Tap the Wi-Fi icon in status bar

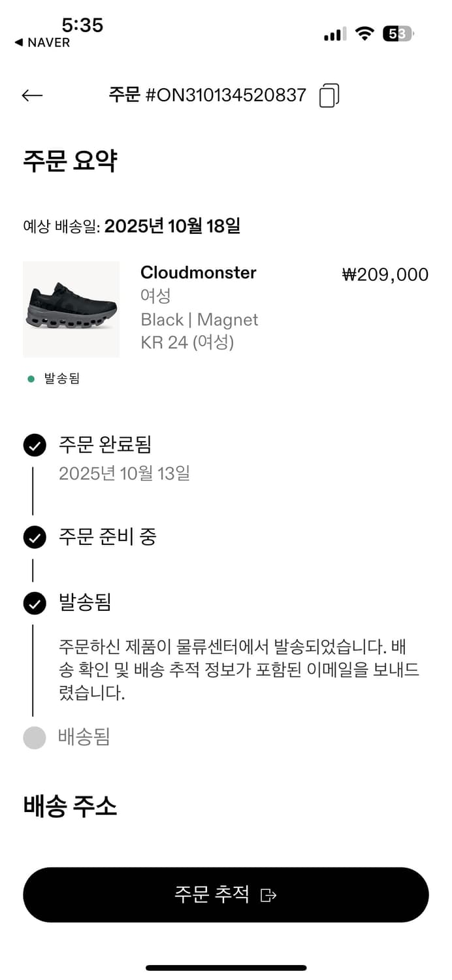point(364,34)
